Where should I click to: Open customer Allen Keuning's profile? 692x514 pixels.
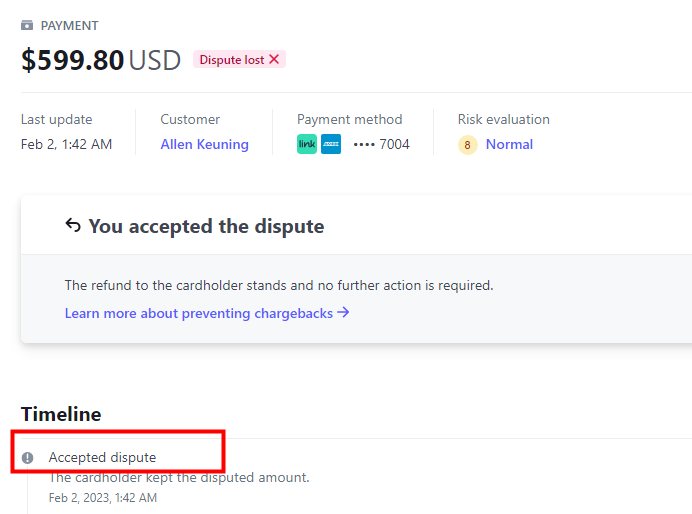tap(204, 144)
